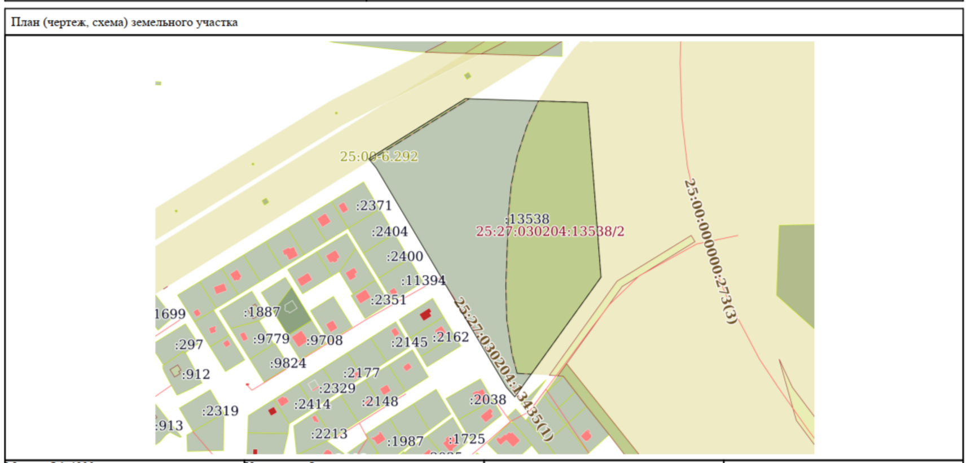The width and height of the screenshot is (980, 463).
Task: Select the :11394 parcel label
Action: point(423,281)
